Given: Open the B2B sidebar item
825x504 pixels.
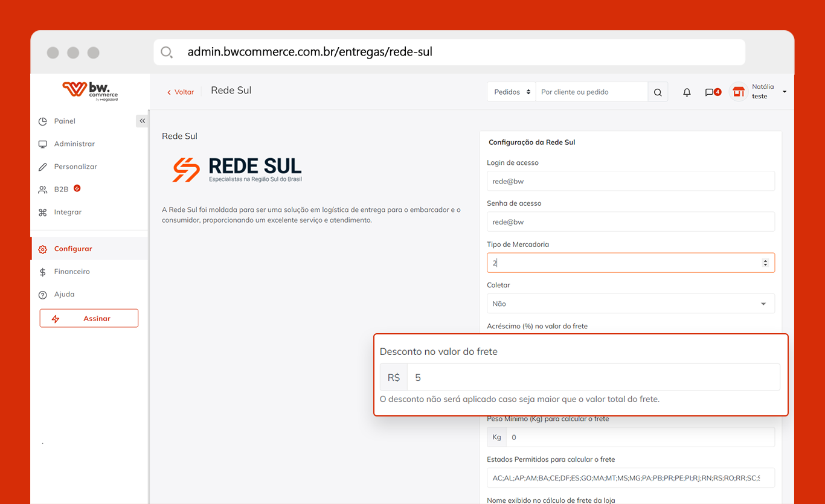Looking at the screenshot, I should pos(61,190).
